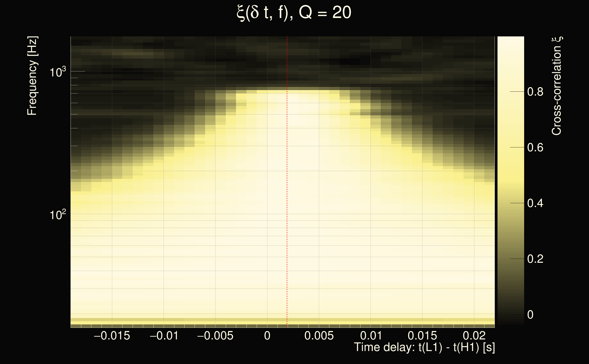
Task: Click the 10² frequency axis label
Action: tap(58, 215)
